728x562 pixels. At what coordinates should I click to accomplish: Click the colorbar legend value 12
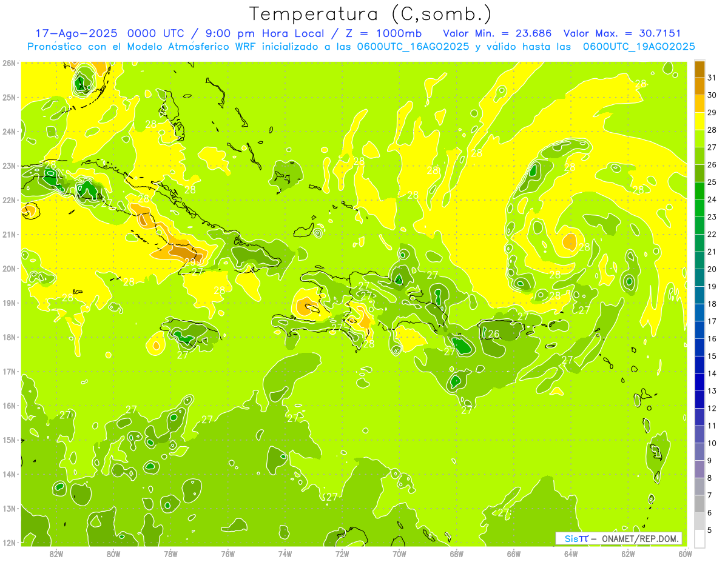(712, 408)
